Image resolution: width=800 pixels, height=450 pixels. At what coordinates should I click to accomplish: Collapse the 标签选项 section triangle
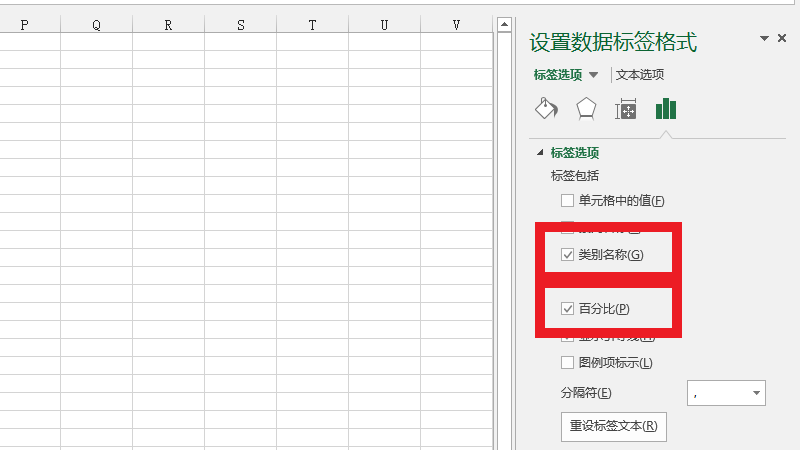541,153
